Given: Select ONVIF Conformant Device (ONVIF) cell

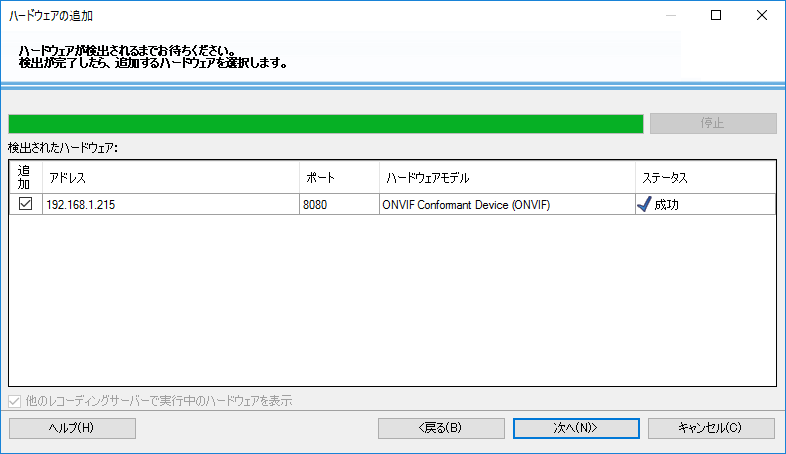Looking at the screenshot, I should point(507,204).
